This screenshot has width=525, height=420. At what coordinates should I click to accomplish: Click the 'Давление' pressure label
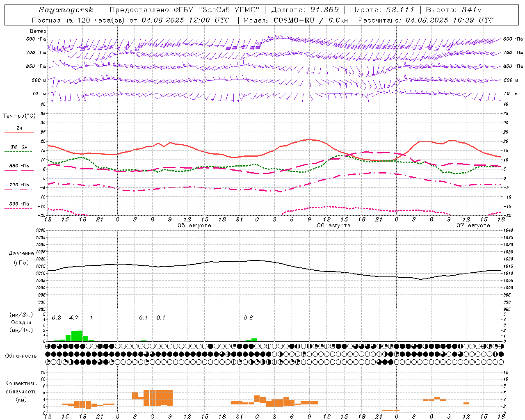[x=21, y=253]
